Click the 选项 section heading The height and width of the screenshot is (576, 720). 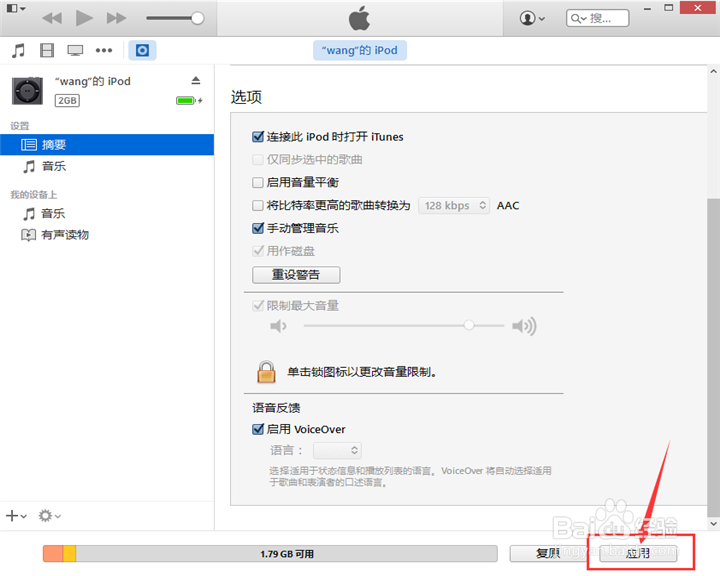[246, 97]
